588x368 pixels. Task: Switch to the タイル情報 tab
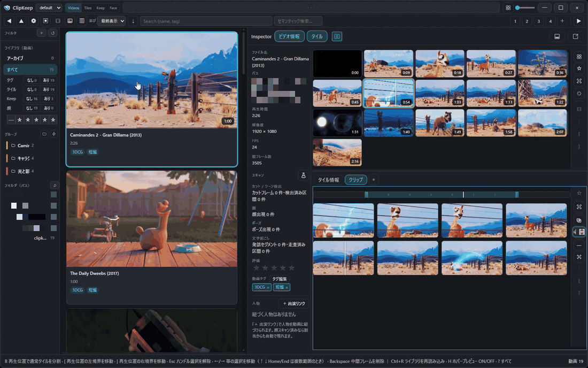point(329,180)
